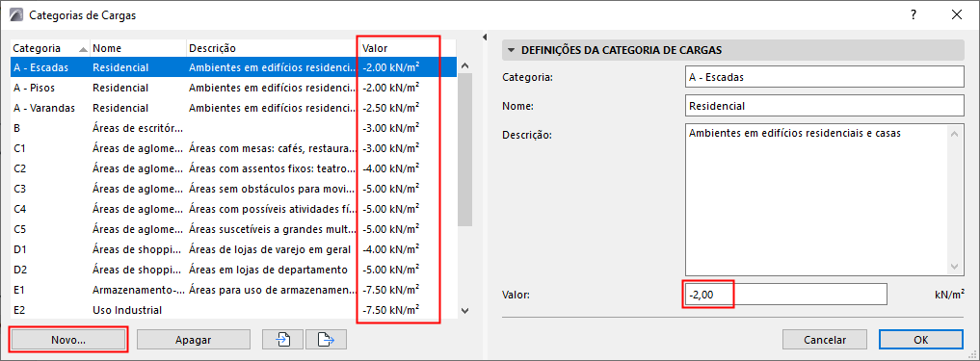The height and width of the screenshot is (361, 980).
Task: Click the Valor field showing -2,00
Action: tap(785, 295)
